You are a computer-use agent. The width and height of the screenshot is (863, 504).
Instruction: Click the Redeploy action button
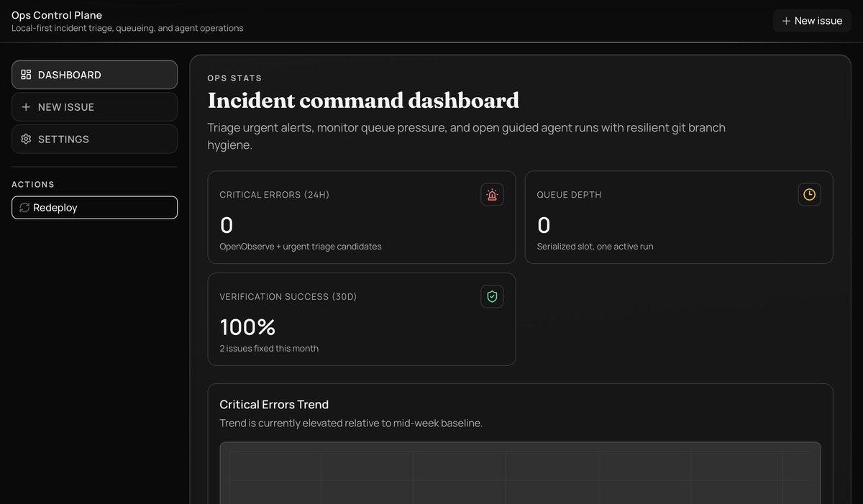[94, 208]
